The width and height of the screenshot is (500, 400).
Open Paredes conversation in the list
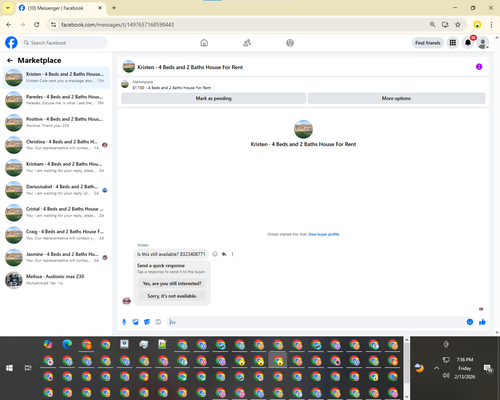tap(56, 100)
